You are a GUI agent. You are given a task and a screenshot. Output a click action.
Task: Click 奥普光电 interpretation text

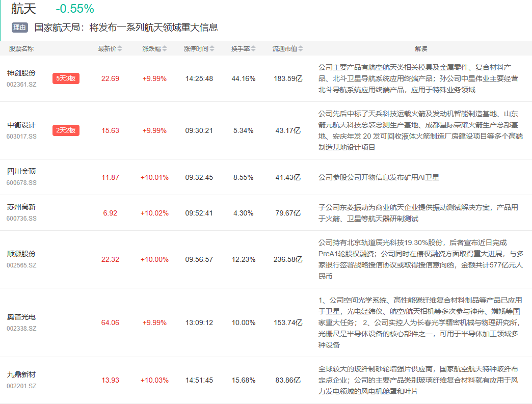[418, 322]
